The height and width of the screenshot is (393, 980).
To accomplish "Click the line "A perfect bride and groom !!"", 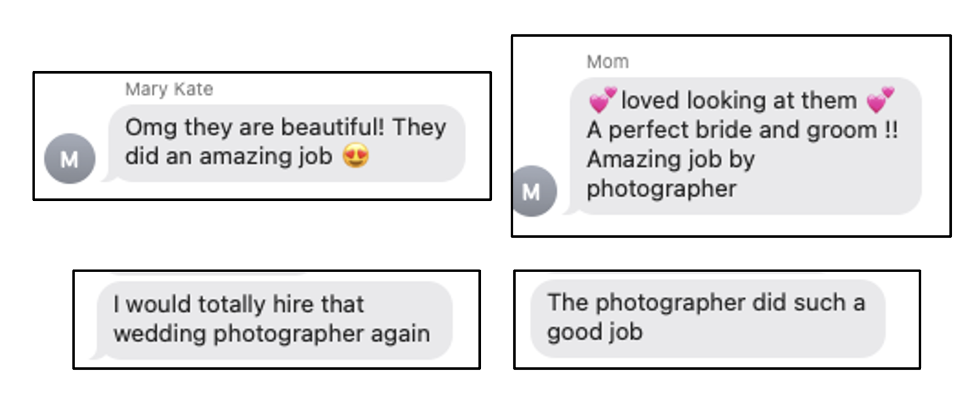I will (x=742, y=130).
